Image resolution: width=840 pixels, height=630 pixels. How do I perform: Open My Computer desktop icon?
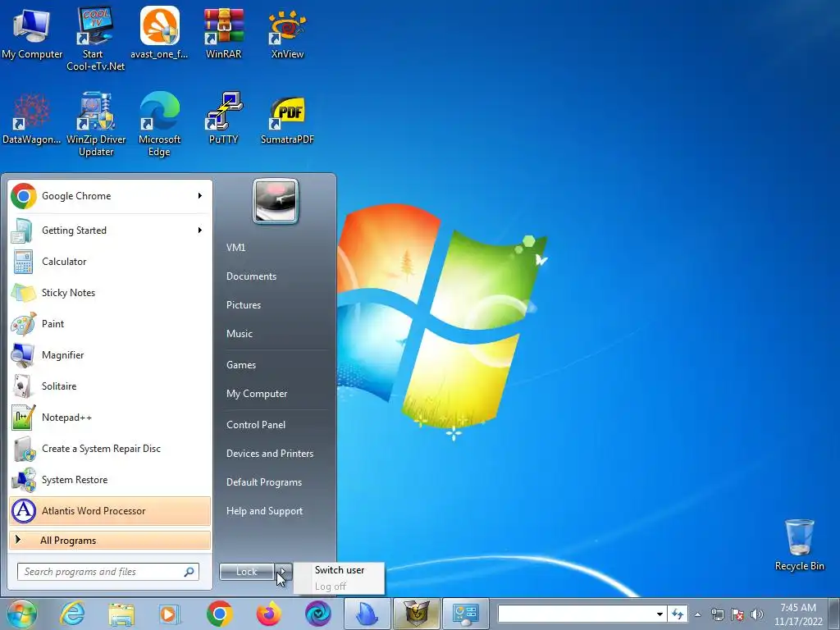[32, 33]
